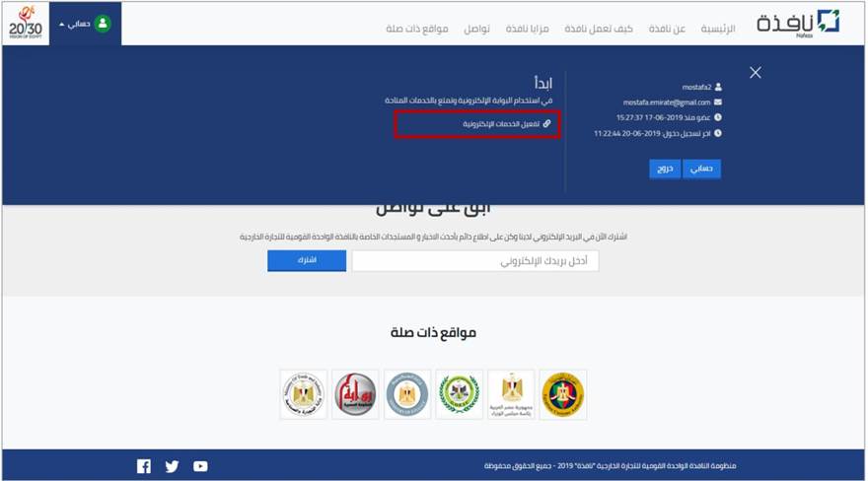Click the green user avatar icon
Screen dimensions: 868x481
point(103,24)
